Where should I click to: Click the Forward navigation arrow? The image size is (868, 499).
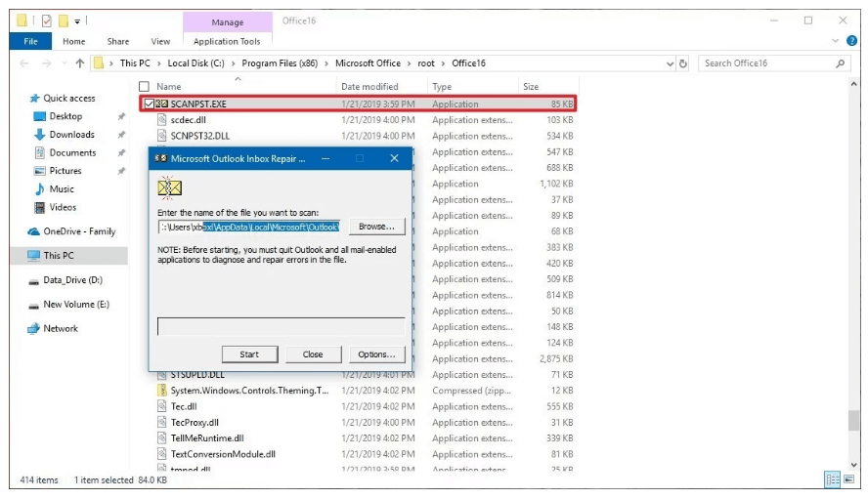coord(47,63)
